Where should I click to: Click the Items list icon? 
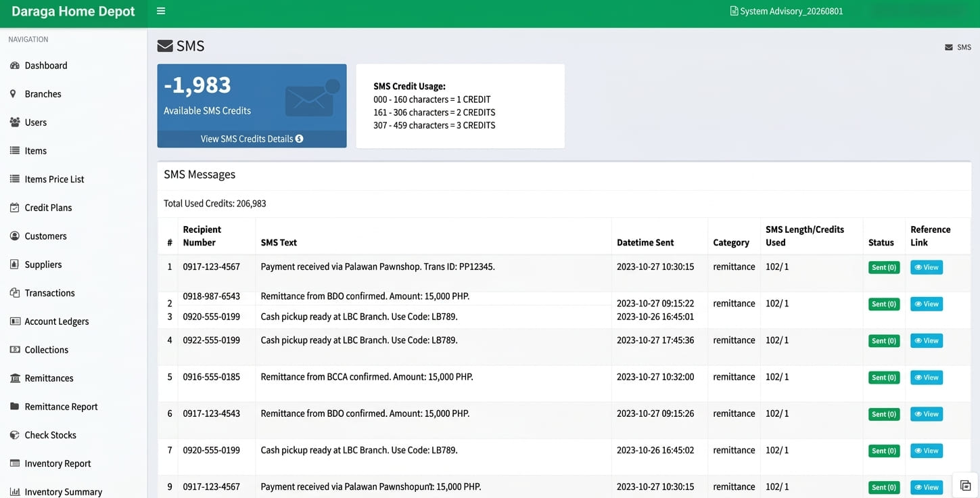14,151
